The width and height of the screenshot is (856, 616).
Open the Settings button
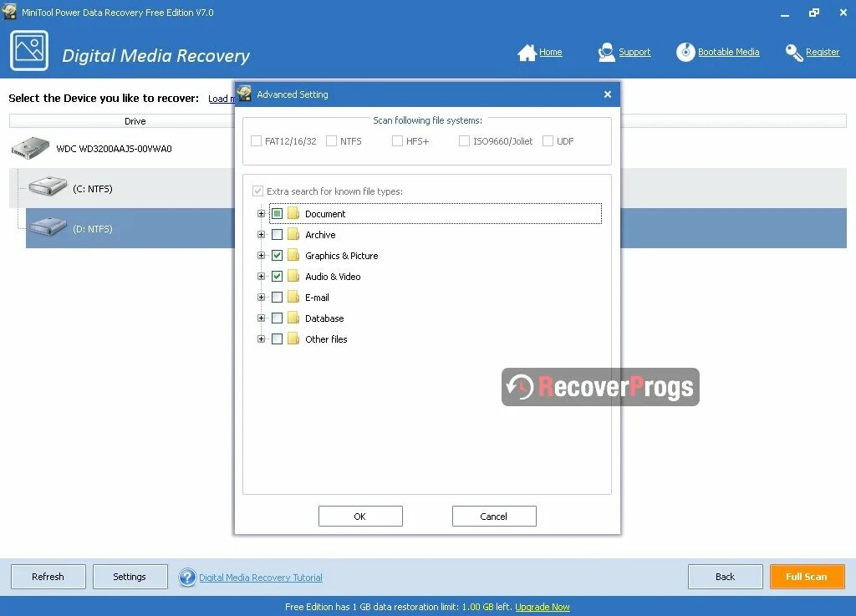pyautogui.click(x=130, y=577)
